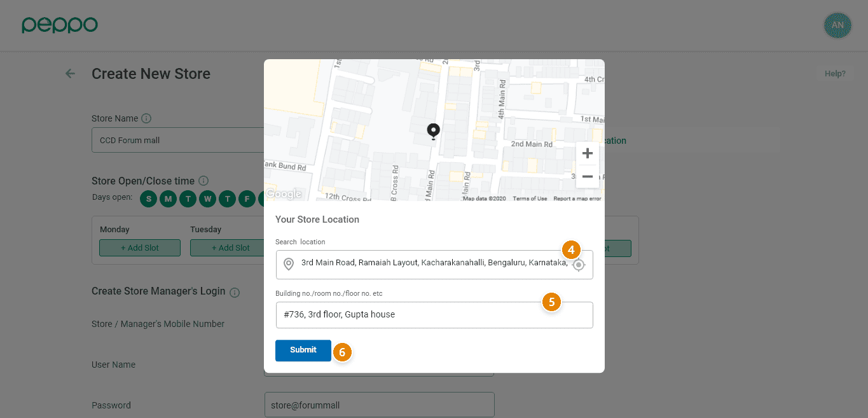Zoom out on the map

[x=587, y=176]
